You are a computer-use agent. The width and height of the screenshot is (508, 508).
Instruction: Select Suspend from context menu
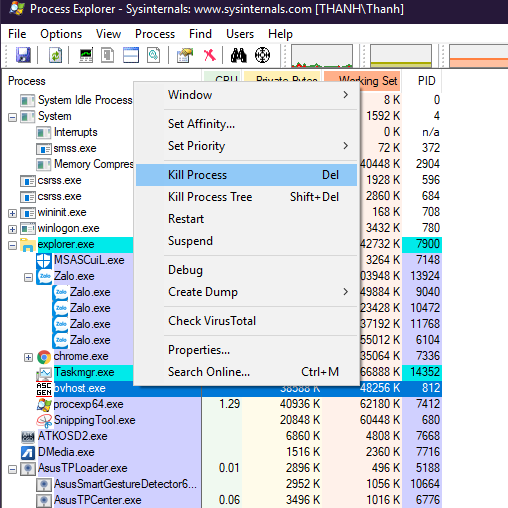[x=246, y=241]
